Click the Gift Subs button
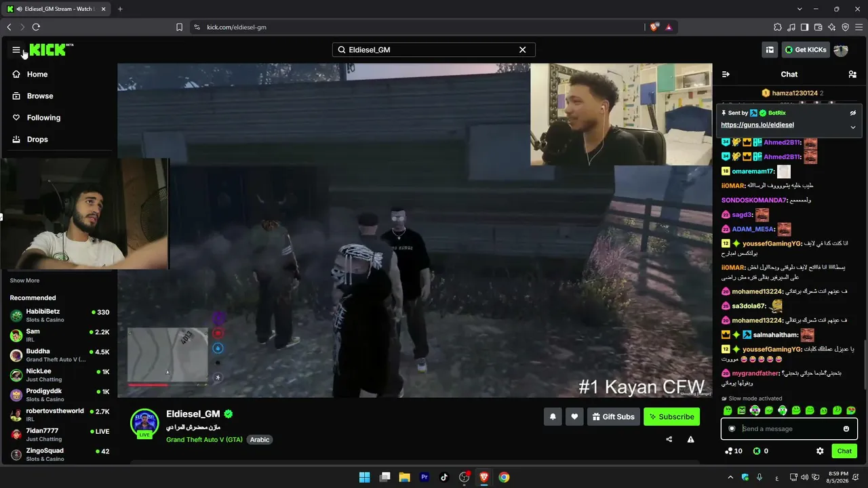Screen dimensions: 868x488 coord(613,417)
